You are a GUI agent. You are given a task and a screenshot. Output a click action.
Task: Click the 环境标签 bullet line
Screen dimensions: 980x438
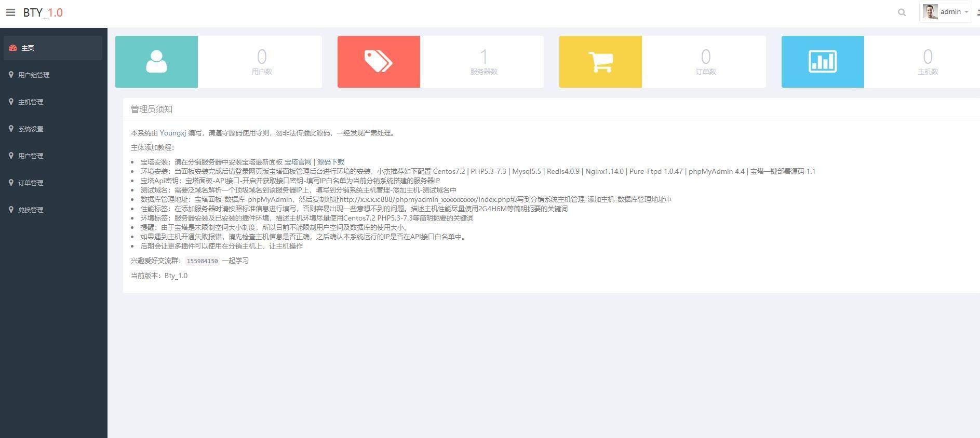307,218
